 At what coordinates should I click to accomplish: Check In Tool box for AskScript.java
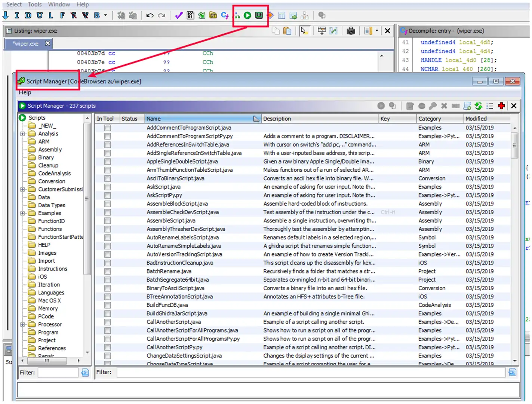coord(107,187)
